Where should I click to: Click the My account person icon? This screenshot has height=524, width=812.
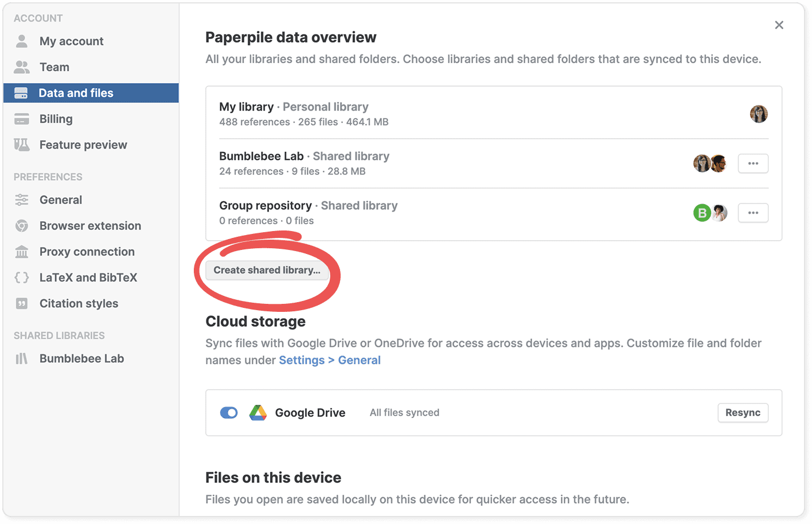(x=22, y=41)
